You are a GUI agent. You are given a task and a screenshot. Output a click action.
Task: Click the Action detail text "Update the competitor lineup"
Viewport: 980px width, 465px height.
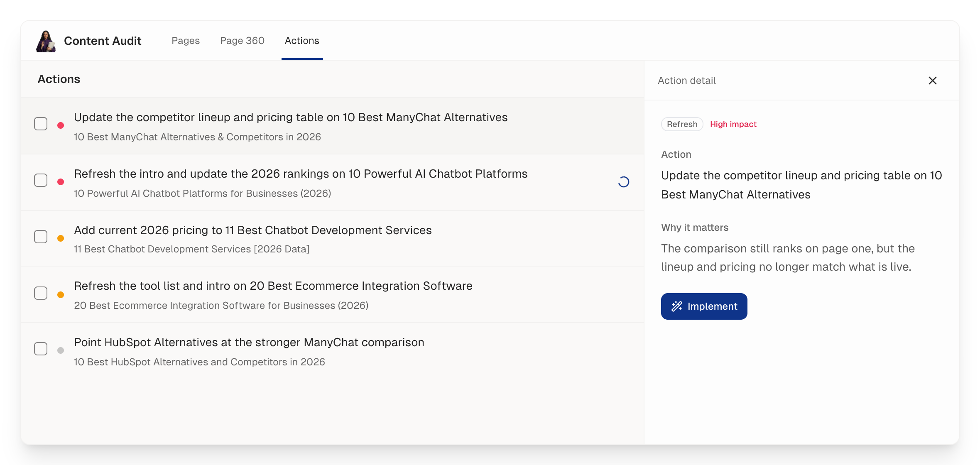point(801,185)
